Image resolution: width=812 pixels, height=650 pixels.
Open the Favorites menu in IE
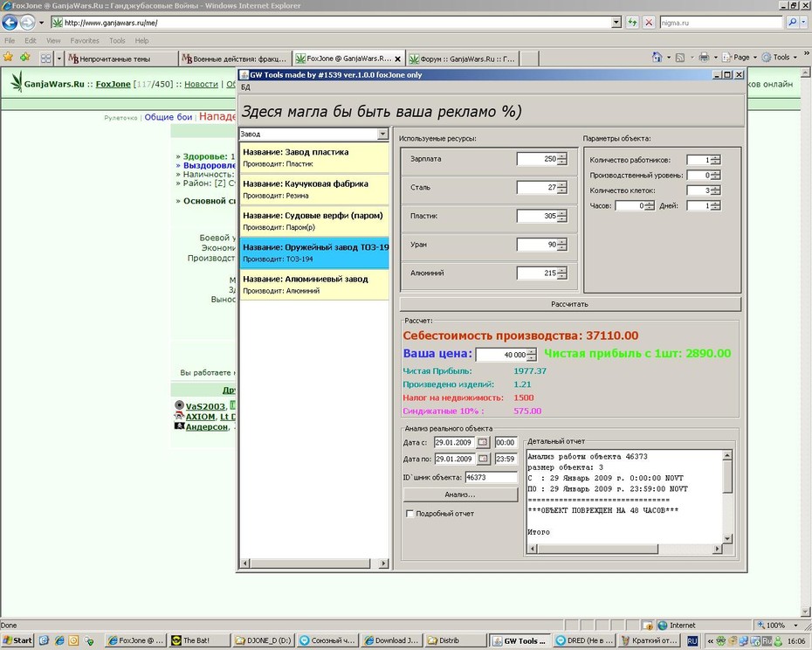tap(85, 40)
